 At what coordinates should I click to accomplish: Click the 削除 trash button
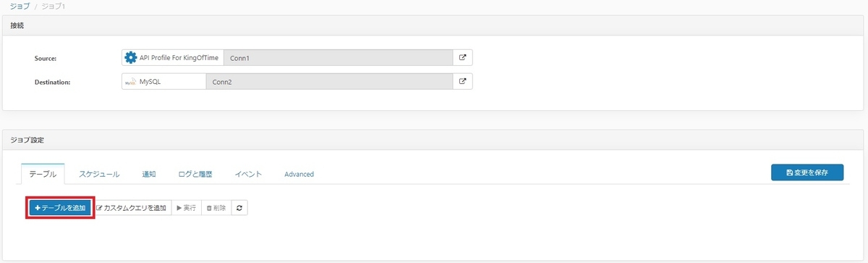(216, 208)
